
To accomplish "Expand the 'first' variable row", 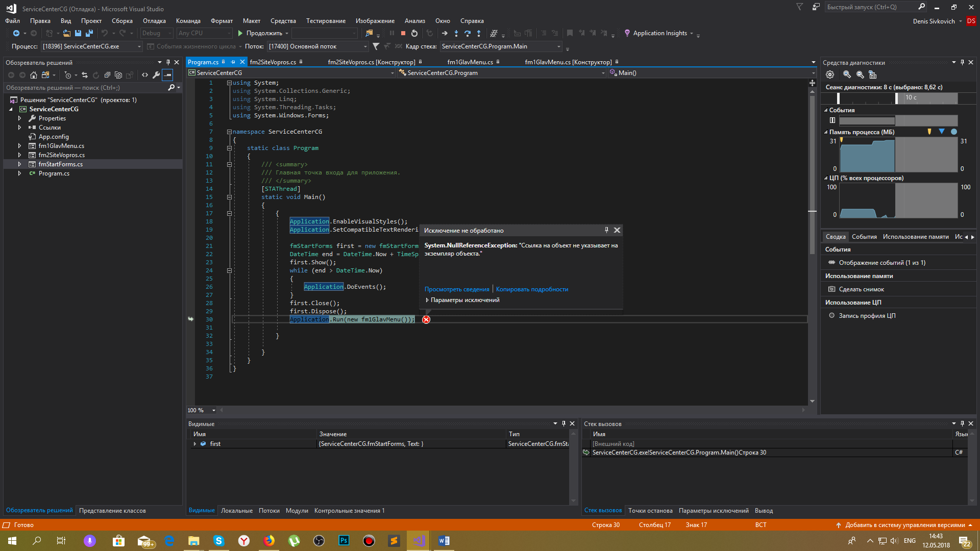I will [x=194, y=444].
